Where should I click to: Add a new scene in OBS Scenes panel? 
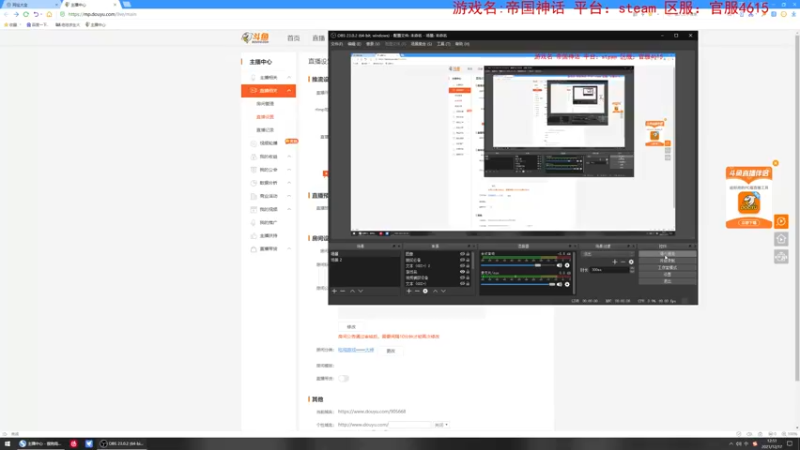click(334, 291)
